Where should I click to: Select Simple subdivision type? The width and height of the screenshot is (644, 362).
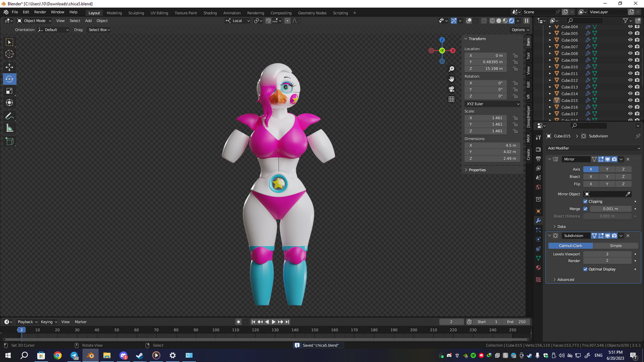point(616,246)
